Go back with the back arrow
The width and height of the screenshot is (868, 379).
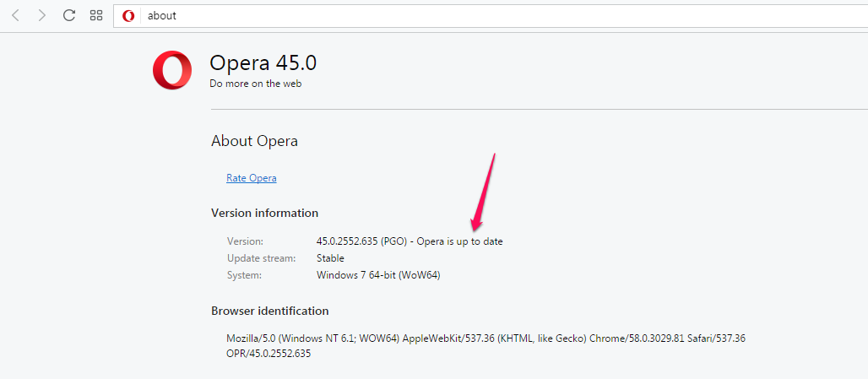(15, 15)
